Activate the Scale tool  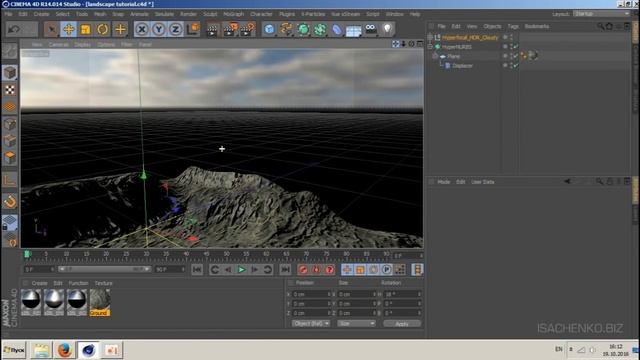point(85,29)
